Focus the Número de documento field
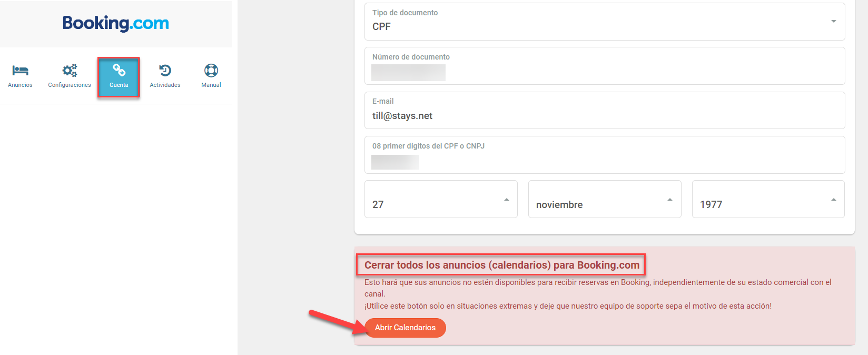The width and height of the screenshot is (868, 355). click(605, 66)
